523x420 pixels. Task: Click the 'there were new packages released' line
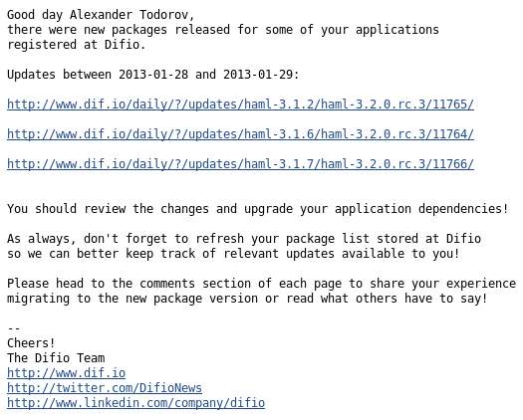click(x=223, y=30)
